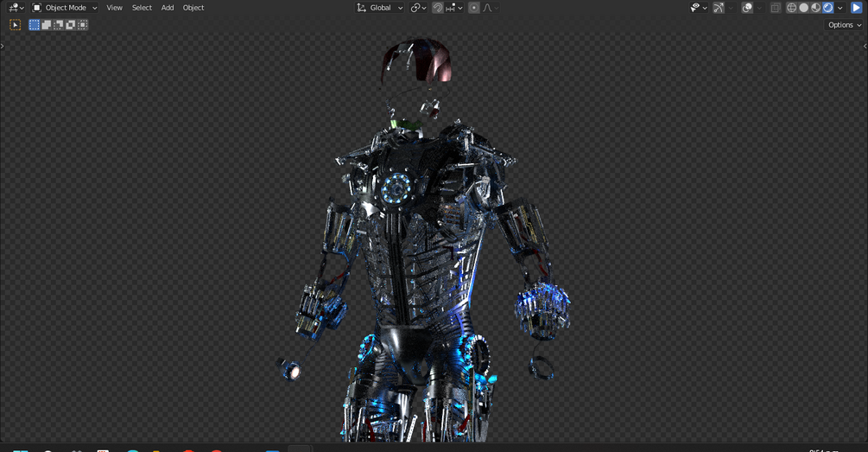Toggle snapping magnet icon
Screen dimensions: 868x452
[x=438, y=8]
